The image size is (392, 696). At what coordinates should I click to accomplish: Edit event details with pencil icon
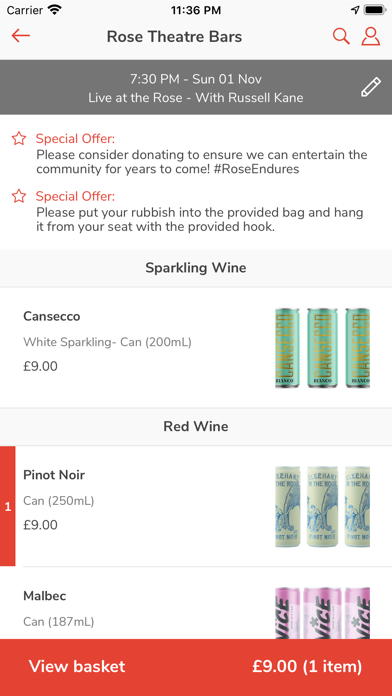pos(371,87)
